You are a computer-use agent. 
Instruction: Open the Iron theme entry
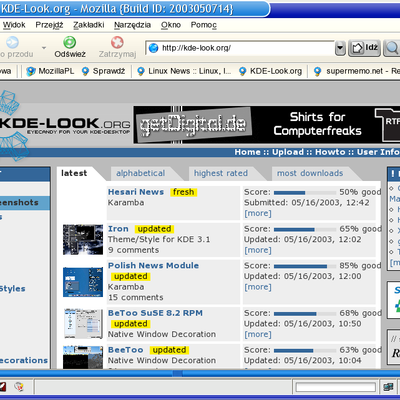click(x=118, y=229)
